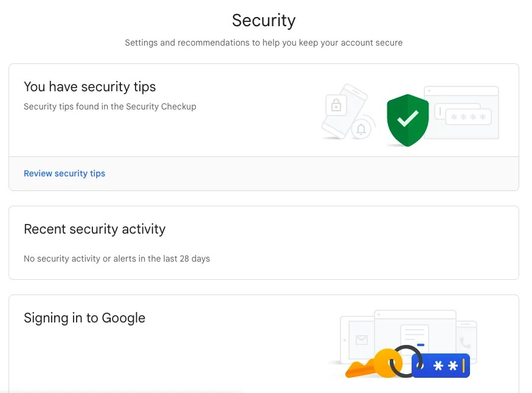Click the no security activity message
This screenshot has height=393, width=532.
pos(117,259)
